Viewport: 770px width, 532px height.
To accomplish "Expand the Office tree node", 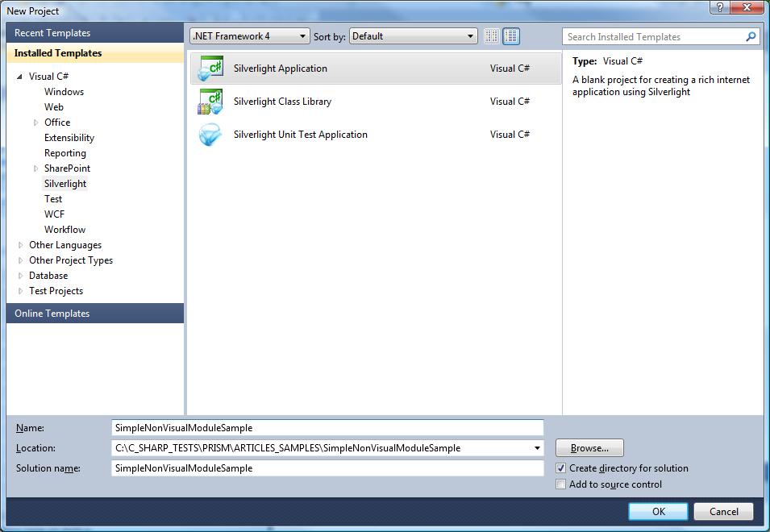I will (x=35, y=123).
